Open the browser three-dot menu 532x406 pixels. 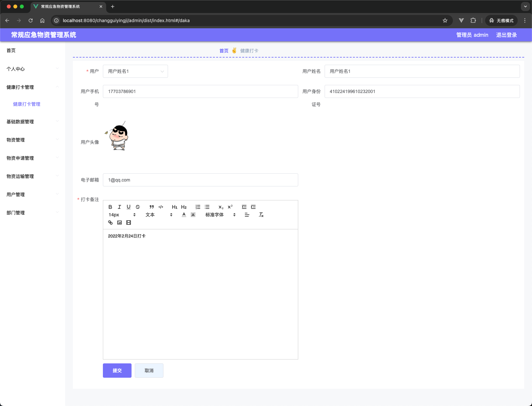click(525, 20)
